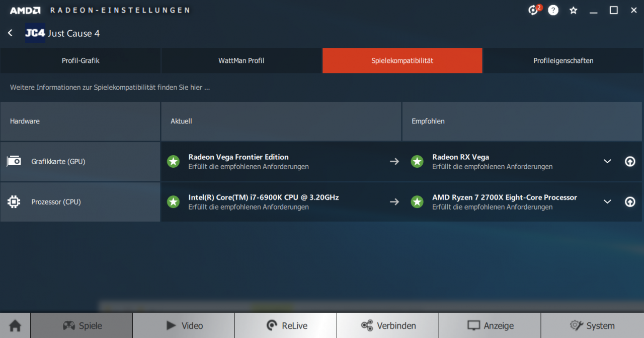Click the arrow between CPU current and recommended
644x338 pixels.
point(394,202)
